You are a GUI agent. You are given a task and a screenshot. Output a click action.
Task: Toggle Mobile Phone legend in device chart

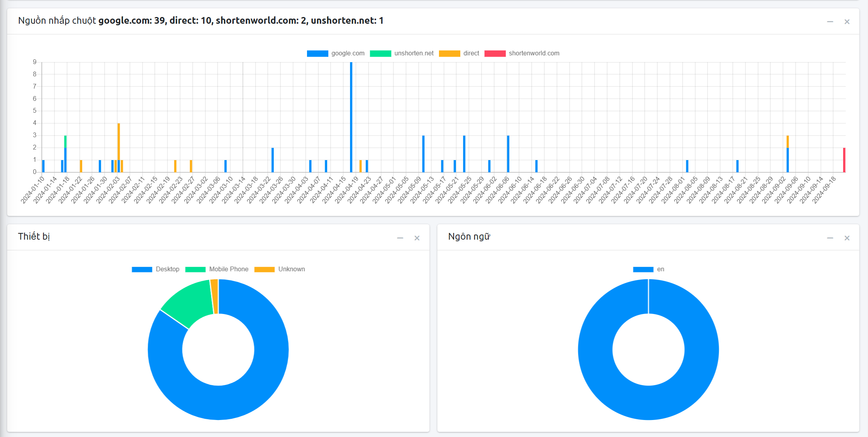tap(217, 269)
